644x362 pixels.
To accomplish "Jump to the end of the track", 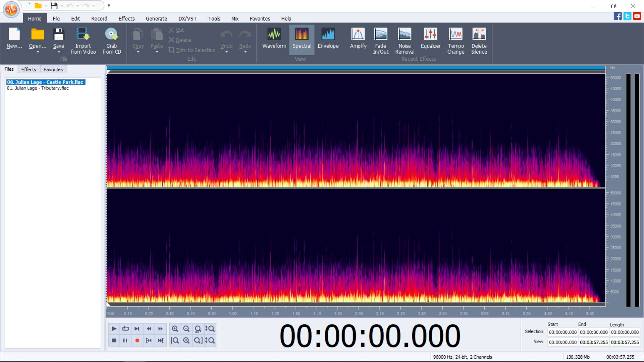I will click(x=160, y=340).
